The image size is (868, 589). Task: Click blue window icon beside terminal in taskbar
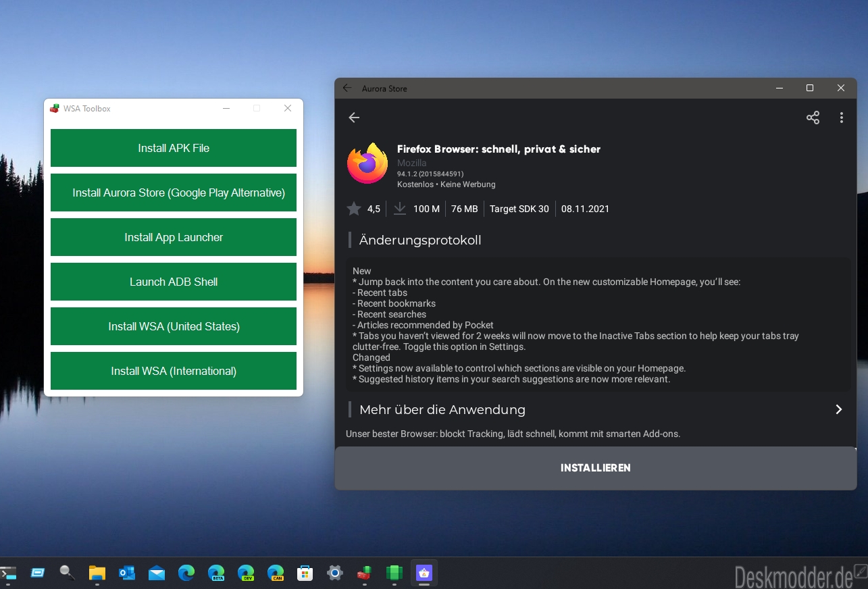(x=38, y=573)
